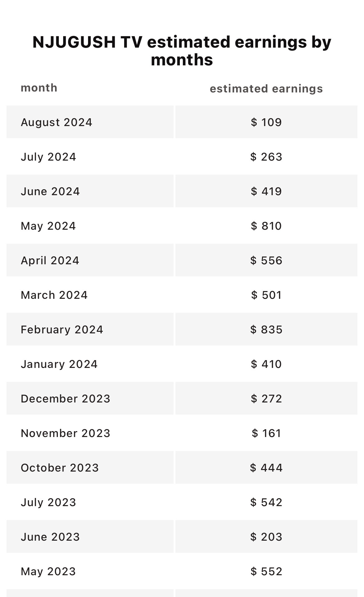
Task: Select the March 2024 month cell
Action: click(54, 295)
